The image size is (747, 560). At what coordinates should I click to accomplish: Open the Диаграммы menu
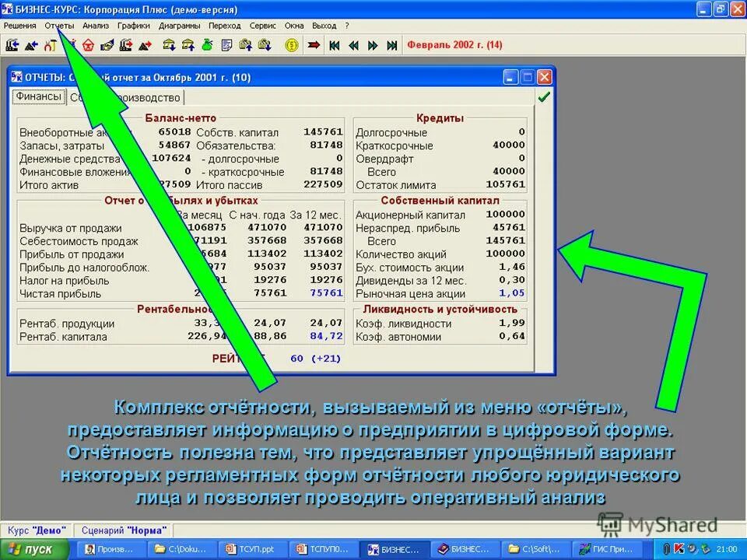point(179,26)
